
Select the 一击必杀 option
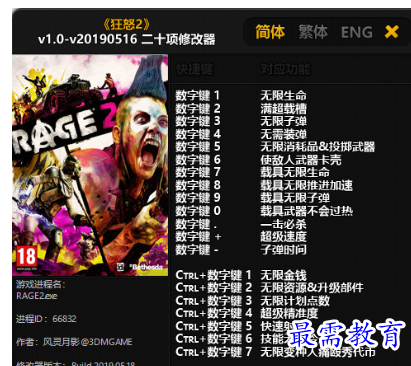[x=283, y=224]
